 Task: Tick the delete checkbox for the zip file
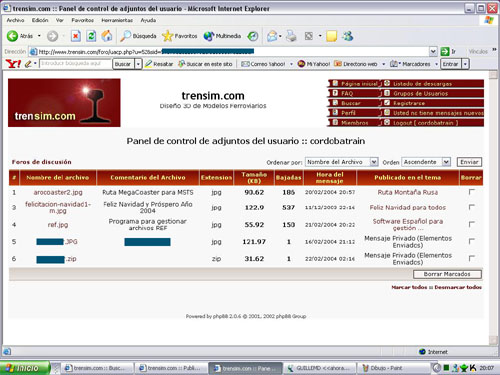pyautogui.click(x=471, y=258)
